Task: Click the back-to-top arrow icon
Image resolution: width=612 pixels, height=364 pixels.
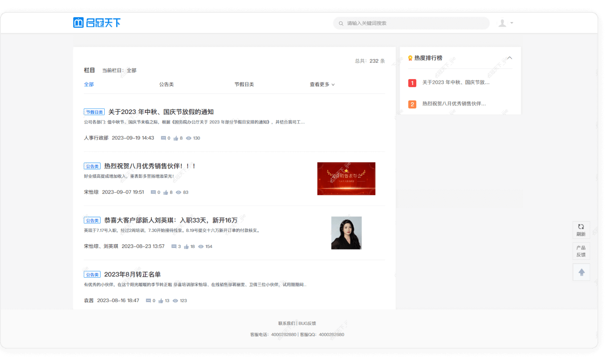Action: point(581,272)
